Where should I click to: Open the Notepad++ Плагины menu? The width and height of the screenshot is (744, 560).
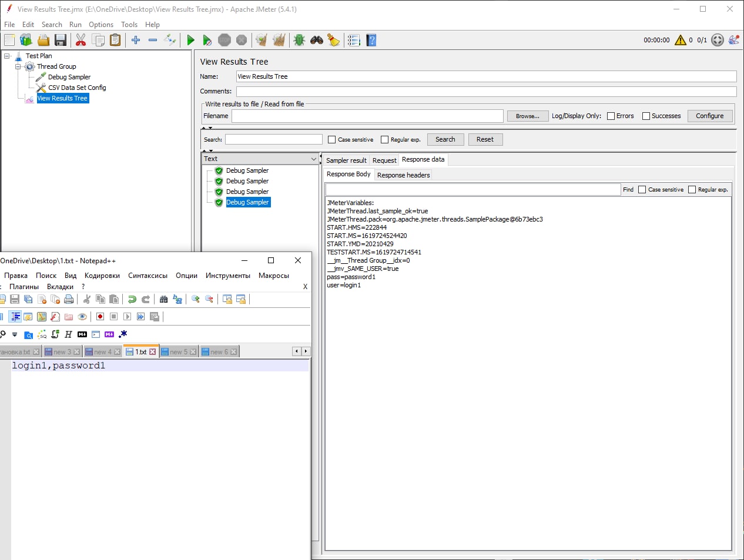(24, 287)
